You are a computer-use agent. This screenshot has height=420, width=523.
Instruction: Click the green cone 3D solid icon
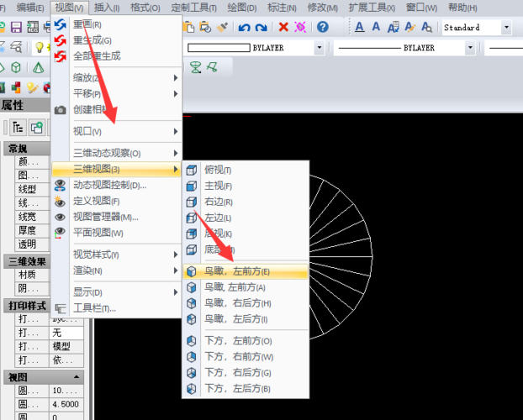(x=39, y=68)
